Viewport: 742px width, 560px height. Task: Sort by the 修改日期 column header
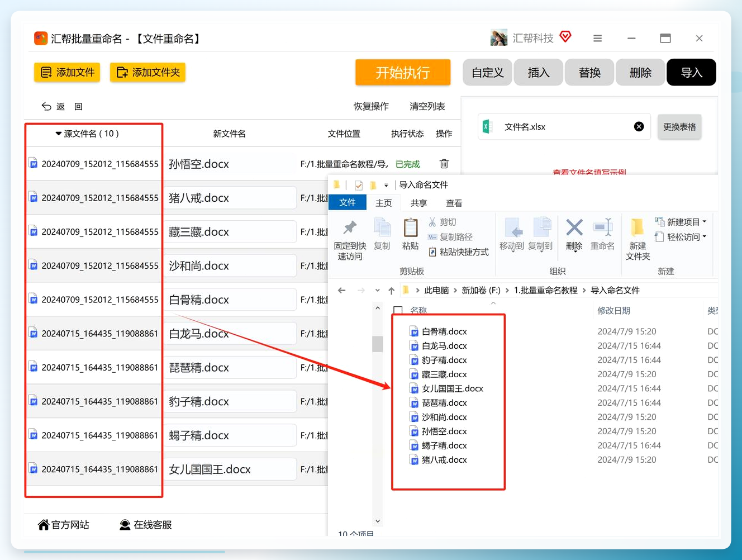[613, 310]
